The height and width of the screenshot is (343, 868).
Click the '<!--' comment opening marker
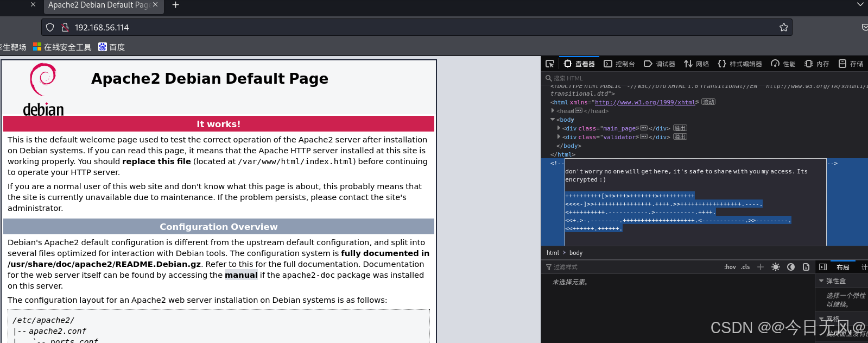557,163
